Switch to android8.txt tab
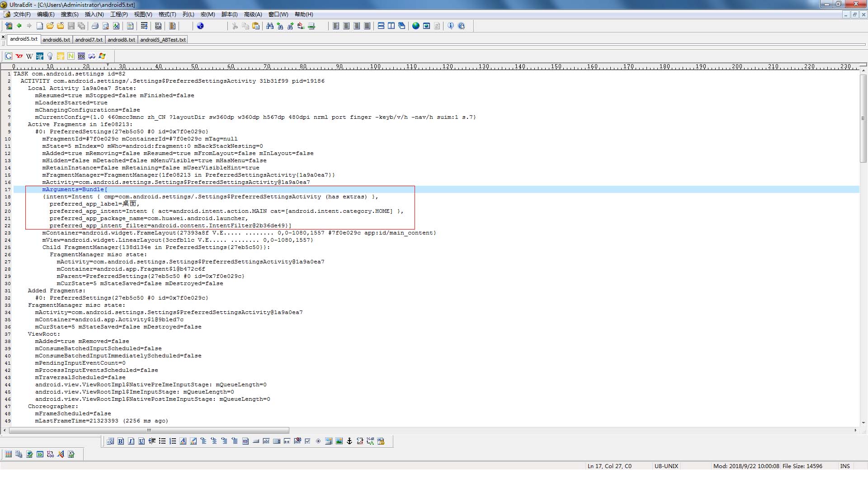Screen dimensions: 868x488 (122, 40)
